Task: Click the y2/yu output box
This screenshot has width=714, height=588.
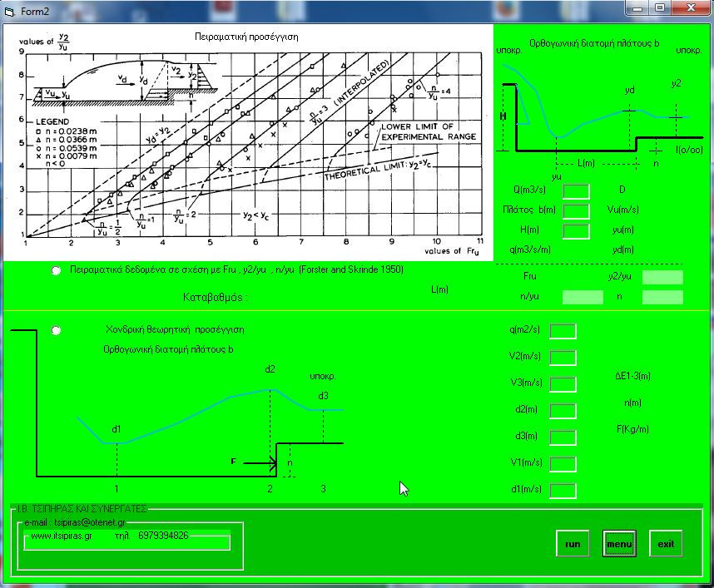Action: tap(662, 277)
